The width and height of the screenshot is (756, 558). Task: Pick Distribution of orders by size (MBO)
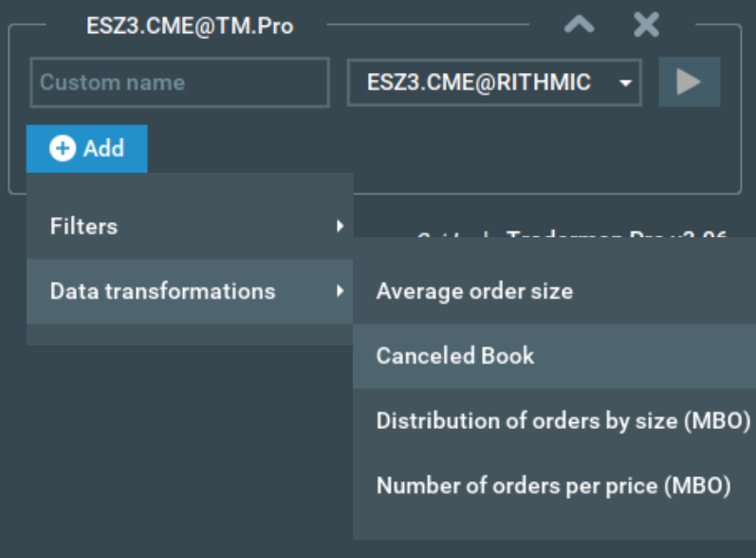562,420
